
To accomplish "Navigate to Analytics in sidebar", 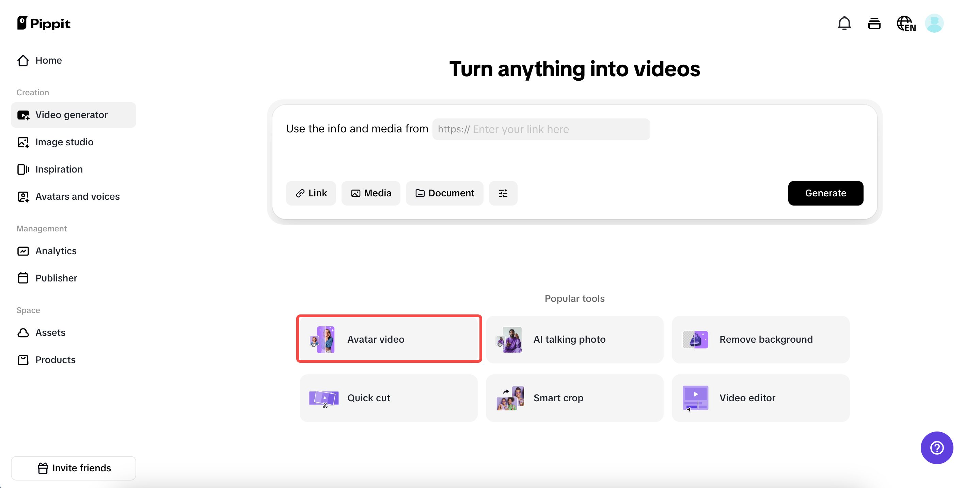I will point(56,251).
